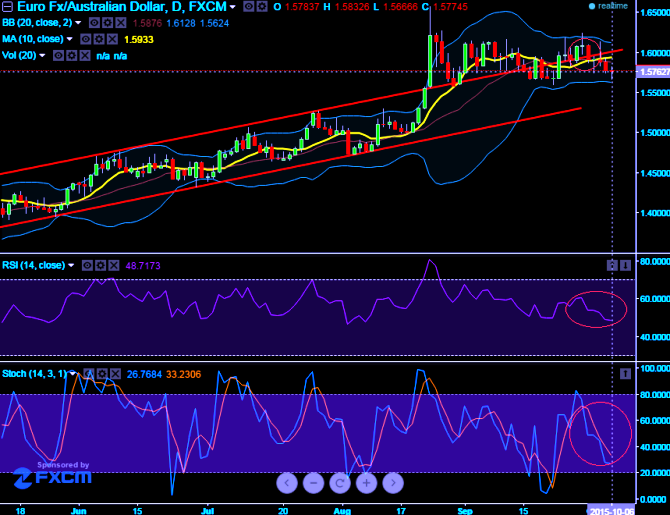
Task: Click the open price value 1.57837
Action: (x=303, y=7)
